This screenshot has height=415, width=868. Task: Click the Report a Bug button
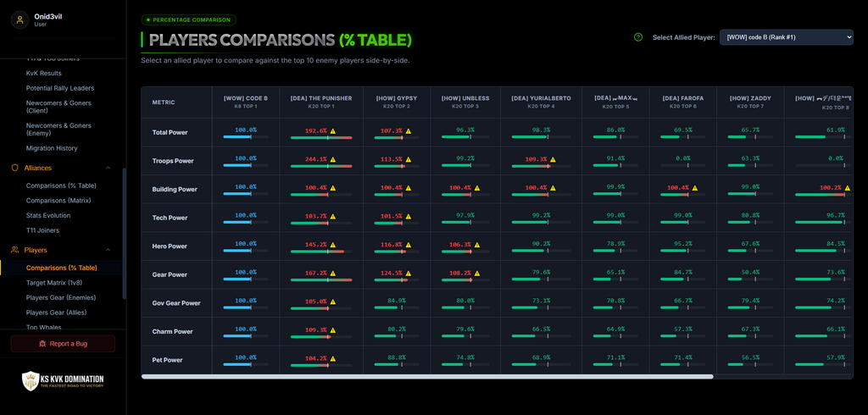[63, 344]
